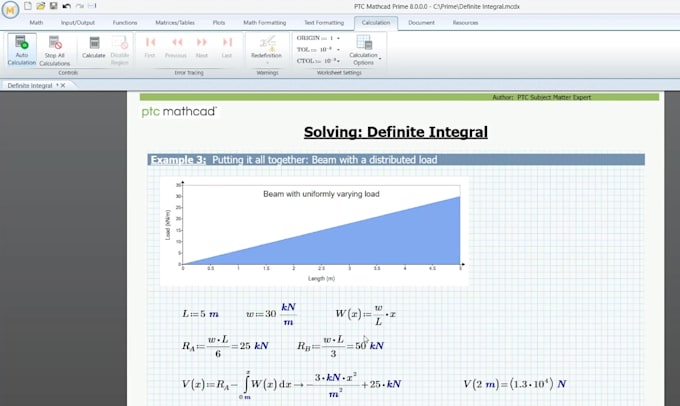Screen dimensions: 680x406
Task: Jump to Last error in Error Tracing
Action: (227, 47)
